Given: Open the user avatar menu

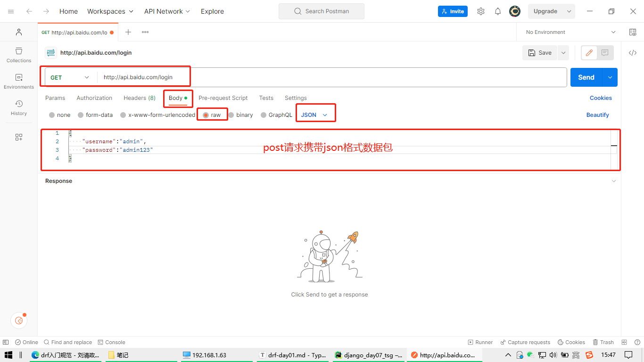Looking at the screenshot, I should 515,11.
